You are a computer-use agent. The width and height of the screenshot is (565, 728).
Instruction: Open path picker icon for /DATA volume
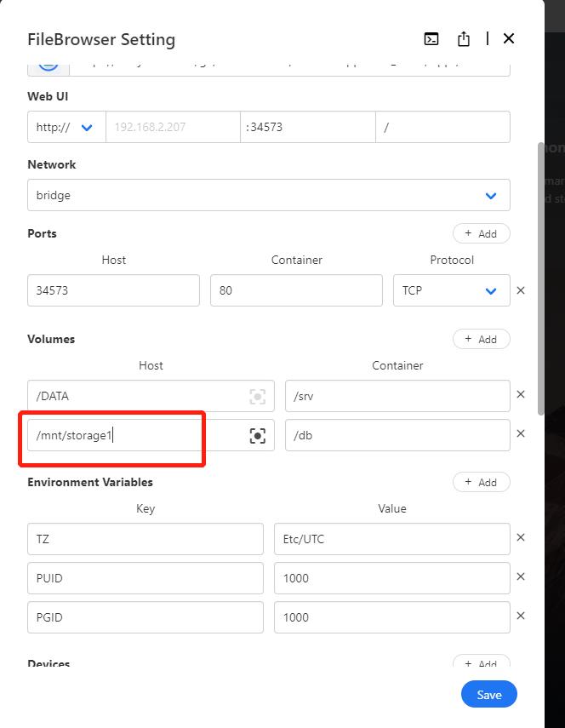(x=258, y=396)
